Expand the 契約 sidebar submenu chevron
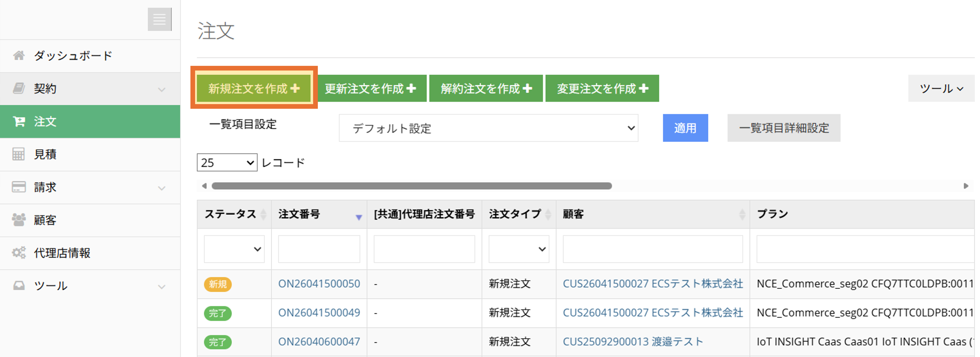Screen dimensions: 980x357 click(162, 90)
